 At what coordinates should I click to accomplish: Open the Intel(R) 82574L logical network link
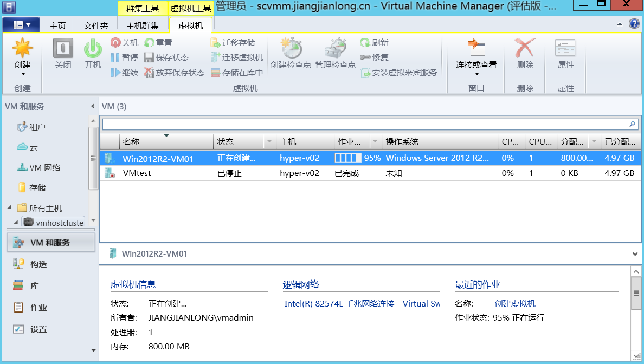pos(362,304)
